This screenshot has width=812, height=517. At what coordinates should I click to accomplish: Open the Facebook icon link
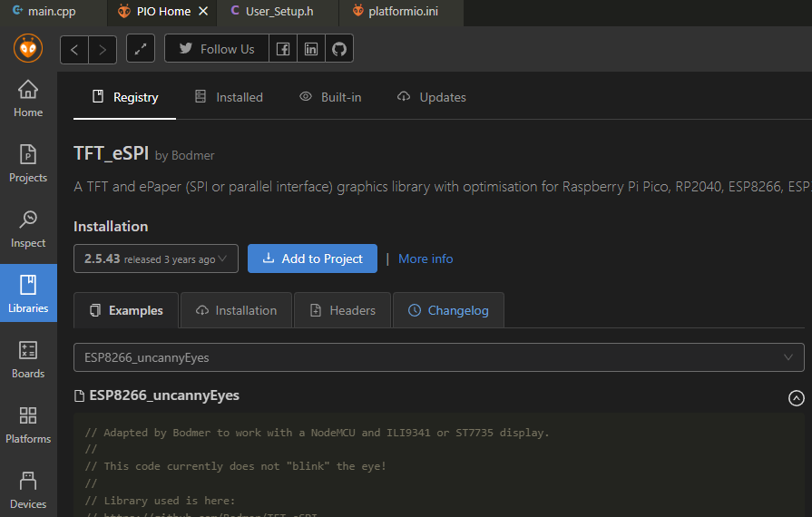pos(283,49)
